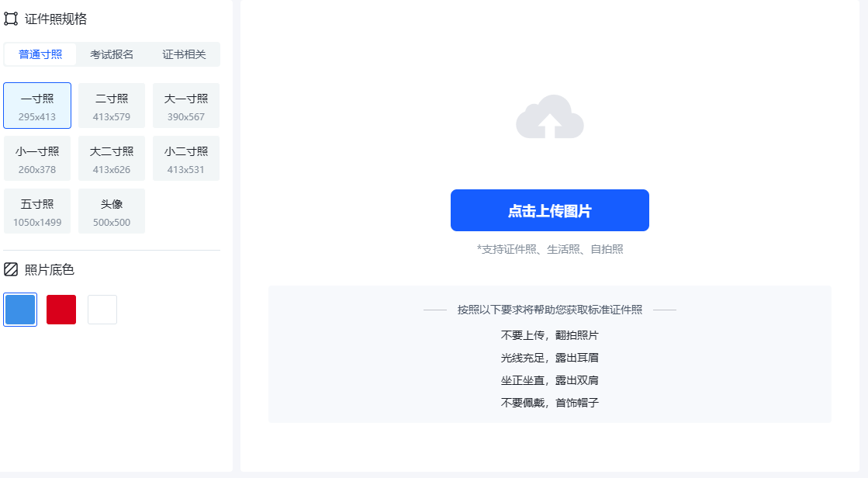
Task: Select the white background color swatch
Action: pyautogui.click(x=102, y=309)
